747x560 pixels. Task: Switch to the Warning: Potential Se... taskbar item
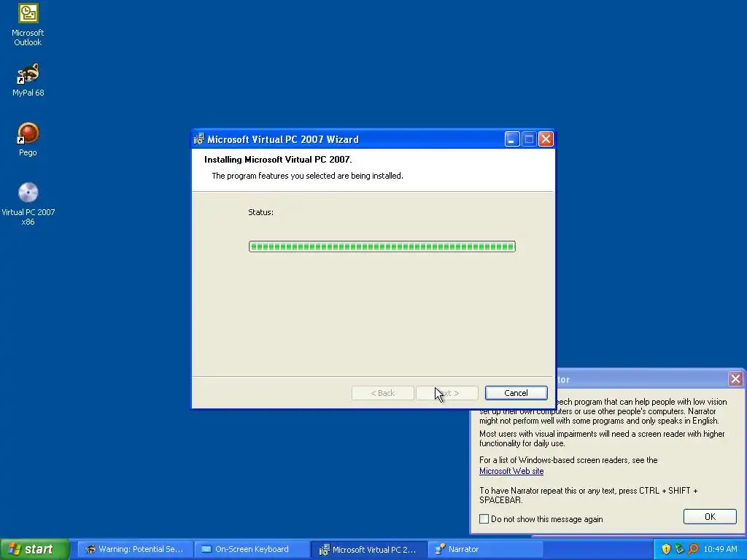point(135,549)
